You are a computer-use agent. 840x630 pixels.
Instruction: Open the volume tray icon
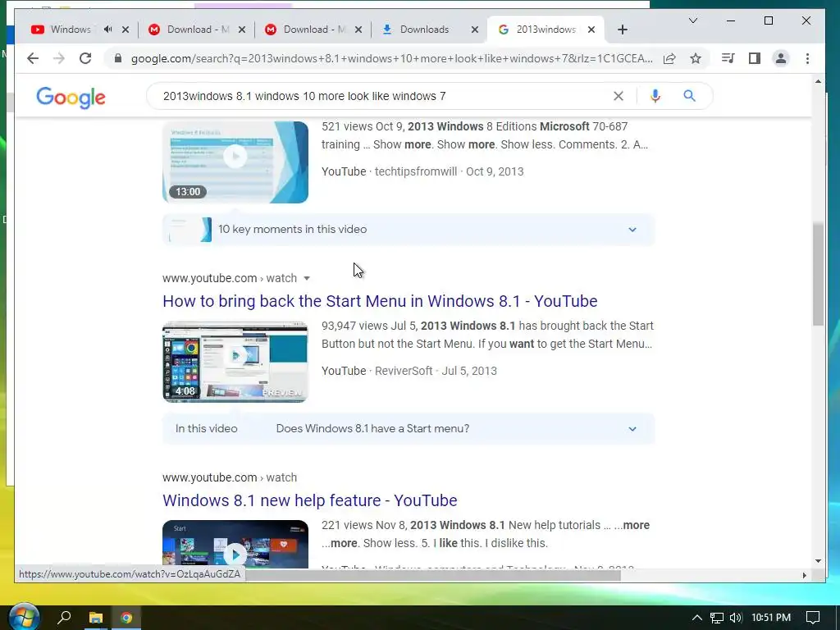[736, 618]
